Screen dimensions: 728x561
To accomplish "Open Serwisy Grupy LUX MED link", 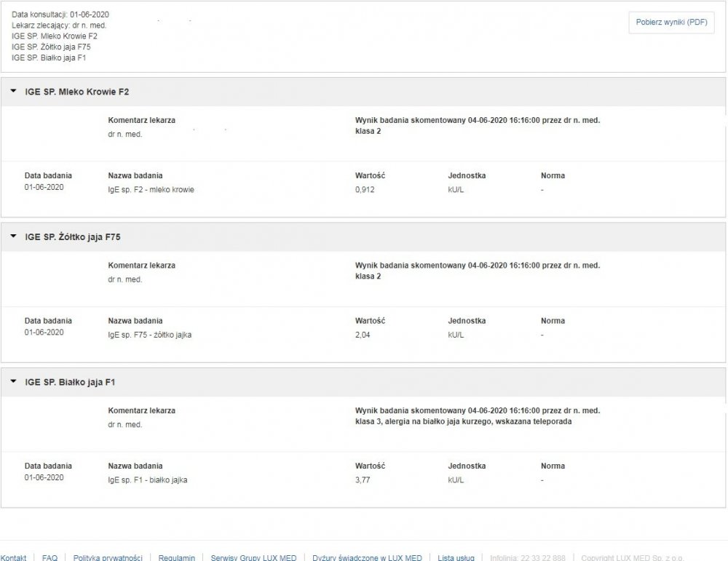I will tap(253, 557).
